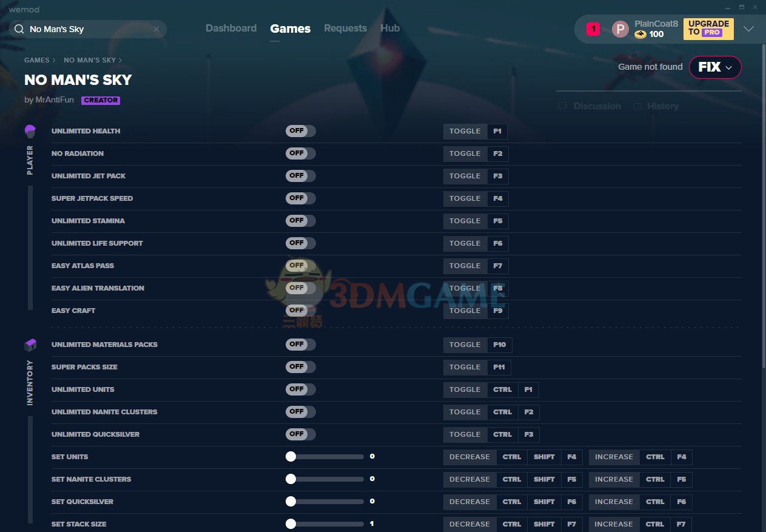The image size is (766, 532).
Task: Click TOGGLE hotkey for Unlimited Health
Action: pyautogui.click(x=465, y=131)
